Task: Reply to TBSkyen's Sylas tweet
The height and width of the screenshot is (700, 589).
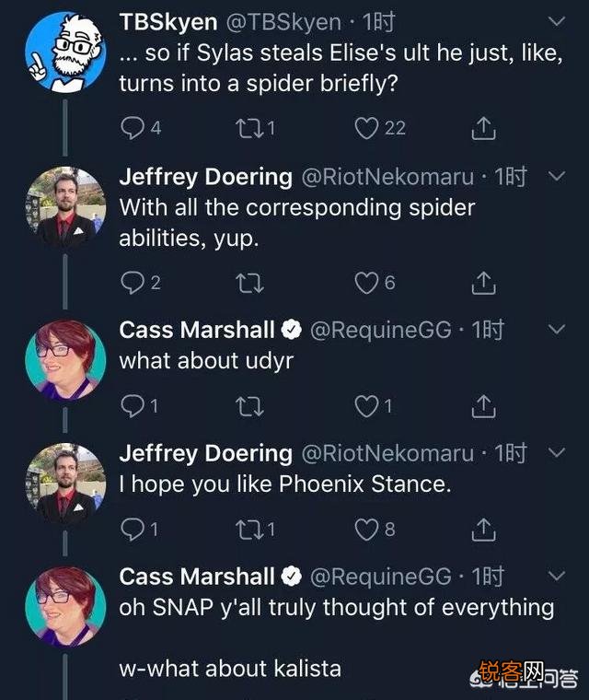Action: [x=133, y=129]
